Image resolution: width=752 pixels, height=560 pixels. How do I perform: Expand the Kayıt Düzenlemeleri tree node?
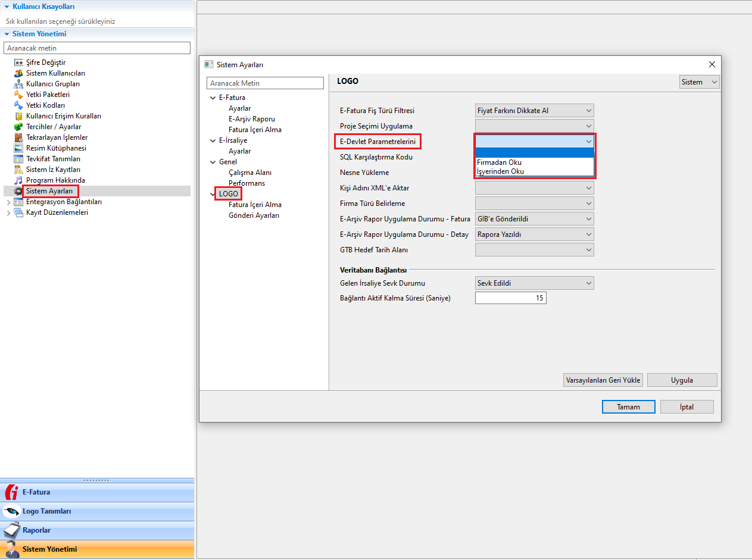coord(8,213)
